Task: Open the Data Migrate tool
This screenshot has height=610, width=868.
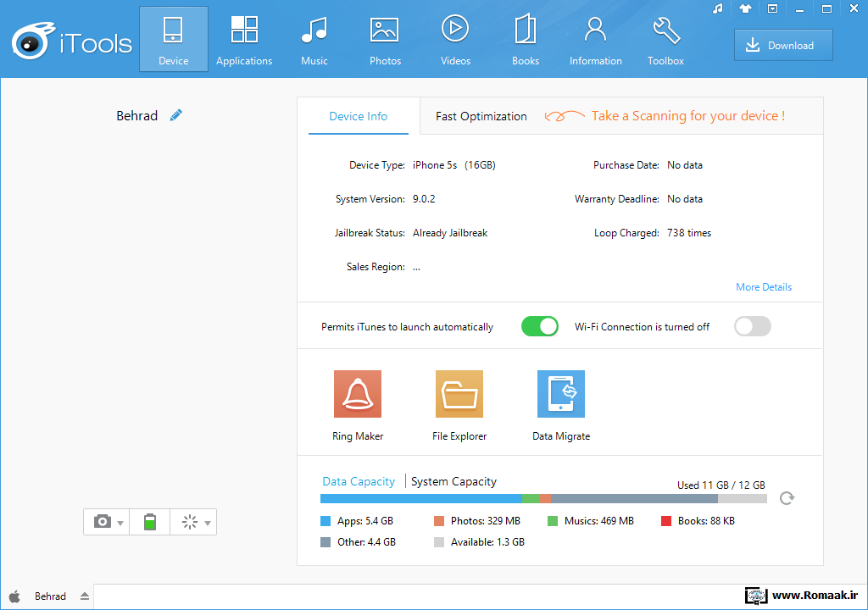Action: pyautogui.click(x=561, y=405)
